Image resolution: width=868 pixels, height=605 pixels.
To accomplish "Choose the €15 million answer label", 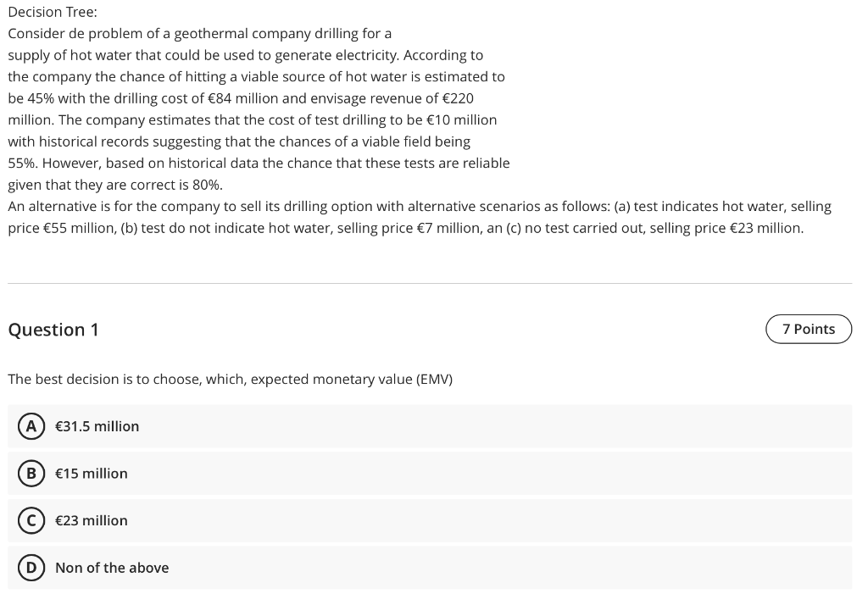I will (92, 474).
